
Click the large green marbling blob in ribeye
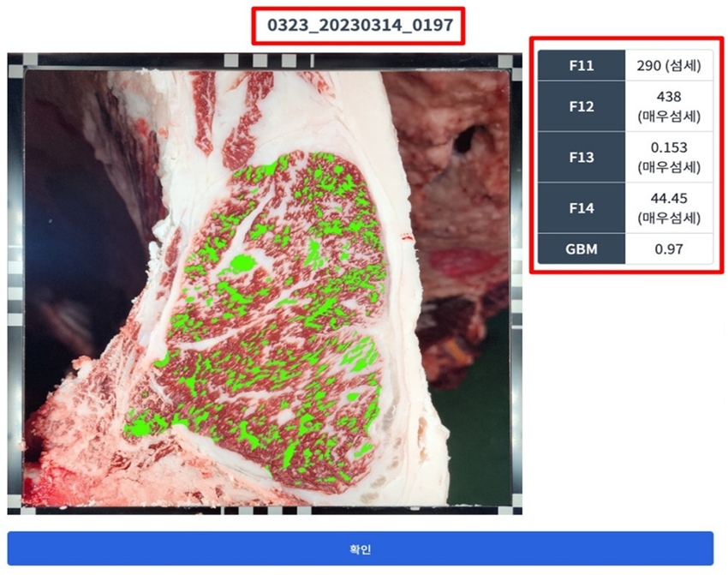click(x=240, y=263)
